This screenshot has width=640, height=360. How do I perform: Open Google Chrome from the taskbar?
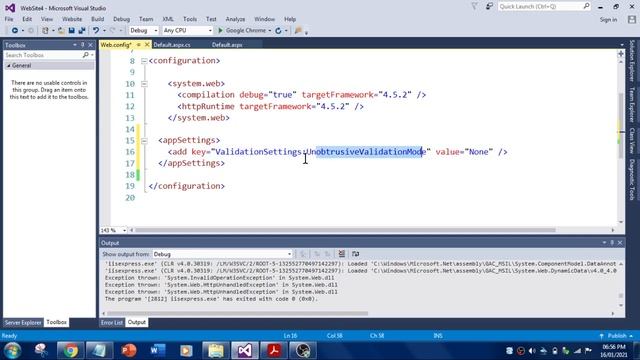click(x=70, y=351)
